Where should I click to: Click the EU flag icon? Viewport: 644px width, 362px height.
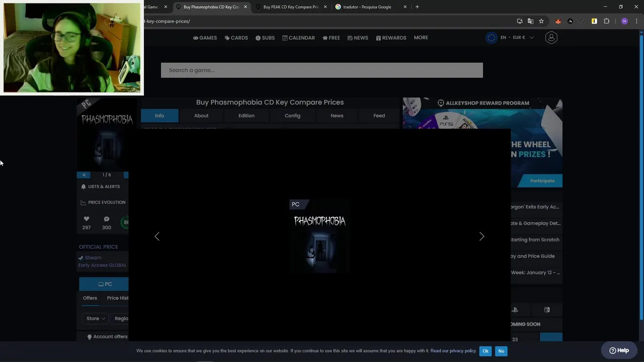point(492,38)
